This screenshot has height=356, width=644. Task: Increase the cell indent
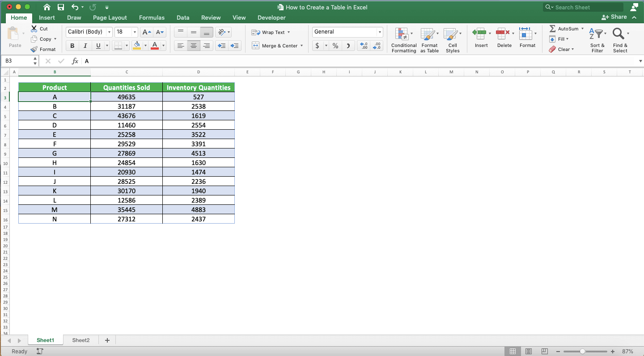pyautogui.click(x=234, y=46)
